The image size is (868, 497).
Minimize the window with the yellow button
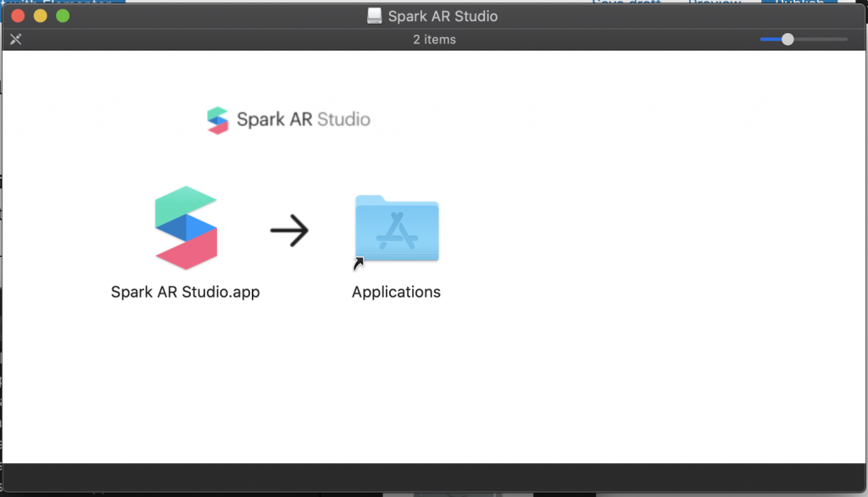click(x=41, y=16)
